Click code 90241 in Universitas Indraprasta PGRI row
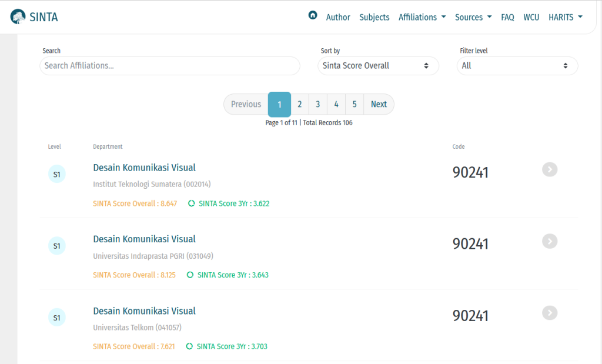 pyautogui.click(x=470, y=244)
